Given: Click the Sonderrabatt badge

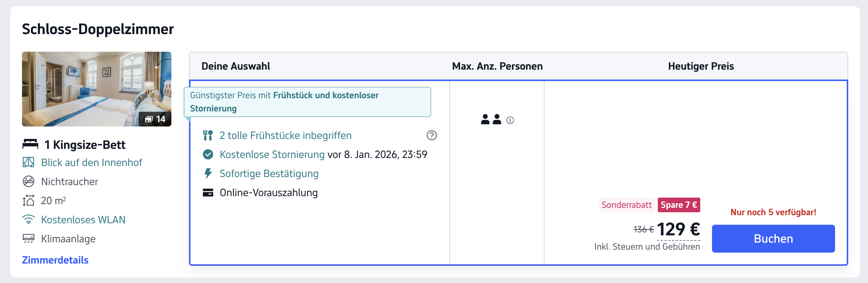Looking at the screenshot, I should coord(626,205).
